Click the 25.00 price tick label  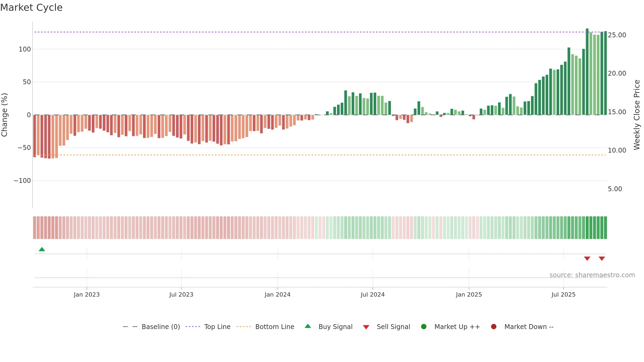[617, 35]
